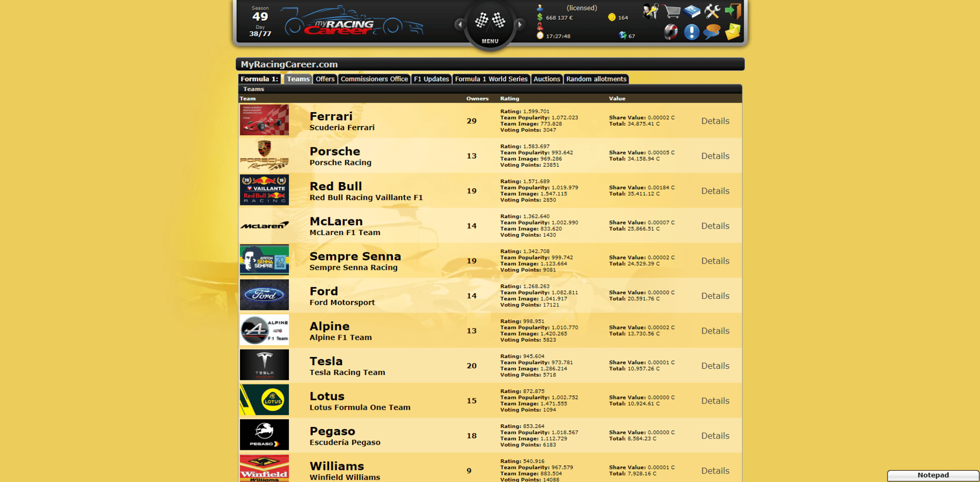Click the Ferrari team logo
Image resolution: width=980 pixels, height=482 pixels.
(x=264, y=120)
